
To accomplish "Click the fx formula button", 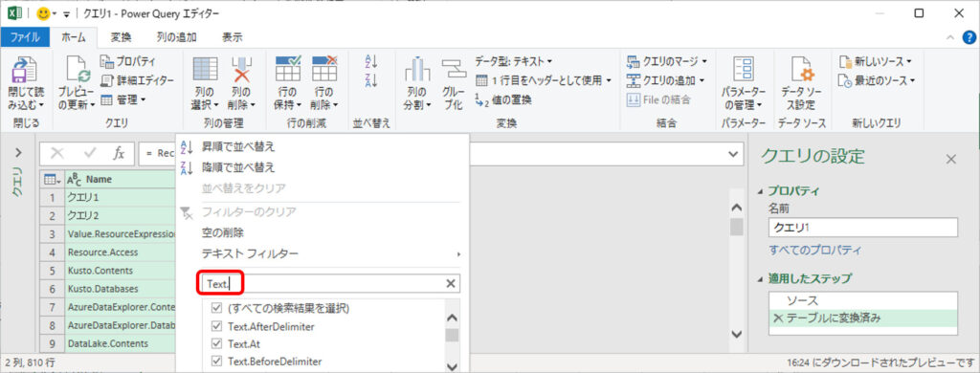I will click(119, 153).
